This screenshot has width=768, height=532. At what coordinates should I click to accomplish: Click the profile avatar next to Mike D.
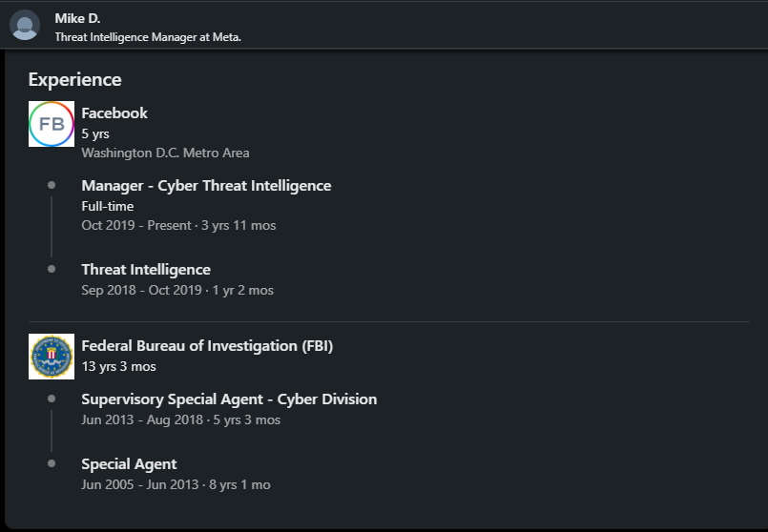pos(25,25)
